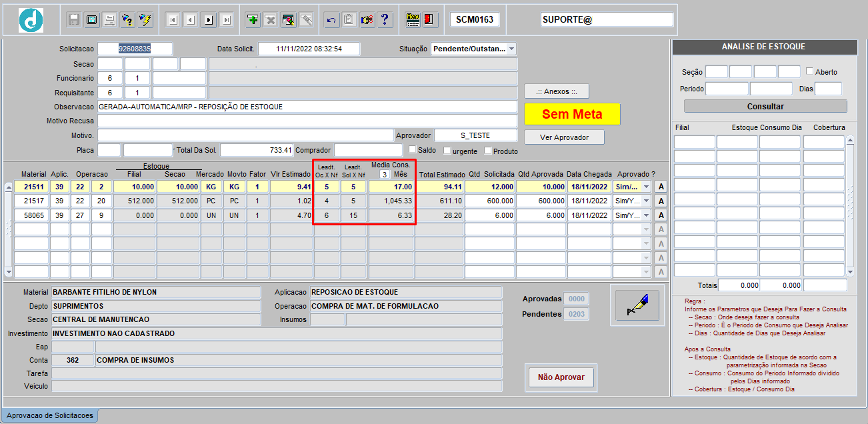Go to last record icon
Viewport: 868px width, 424px height.
click(227, 20)
